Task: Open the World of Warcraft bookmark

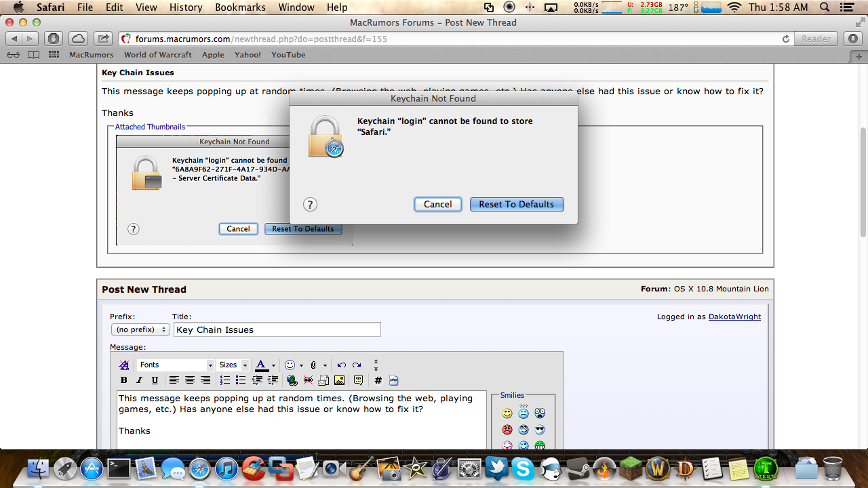Action: pyautogui.click(x=158, y=55)
